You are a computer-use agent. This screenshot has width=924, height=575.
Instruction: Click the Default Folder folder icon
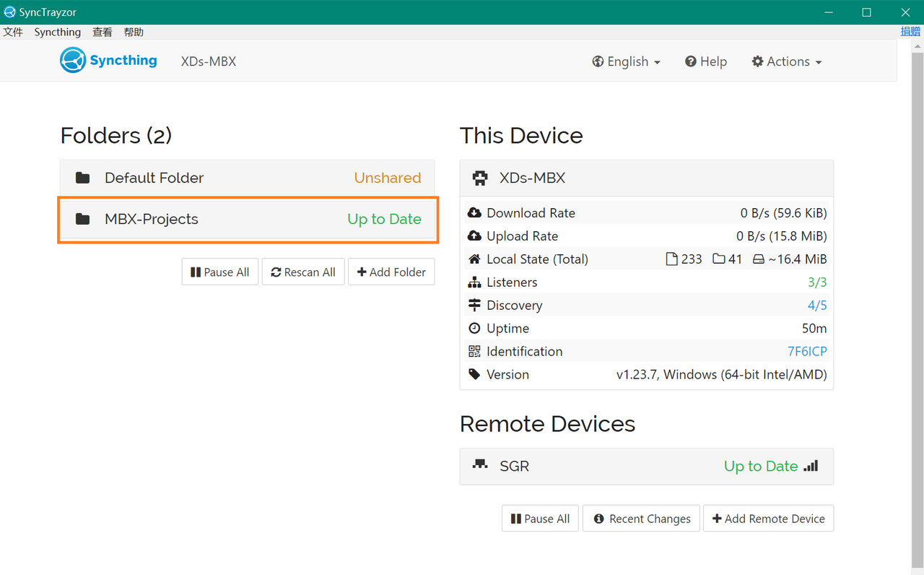click(x=83, y=178)
